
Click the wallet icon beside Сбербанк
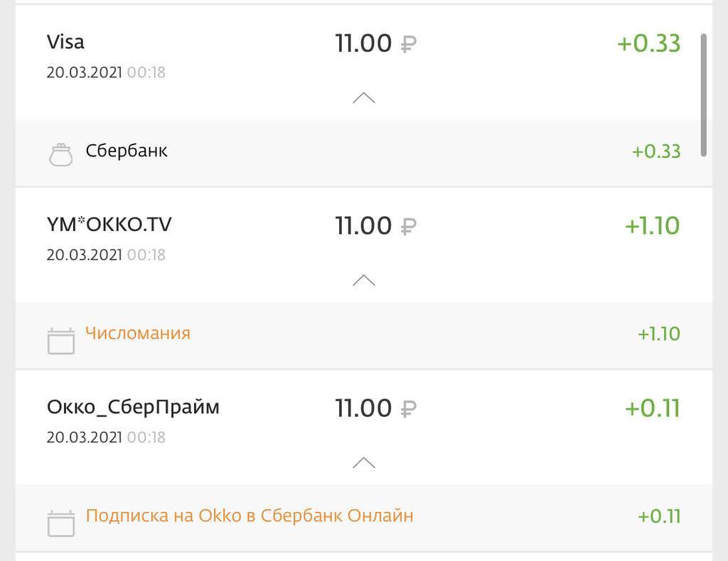coord(60,154)
